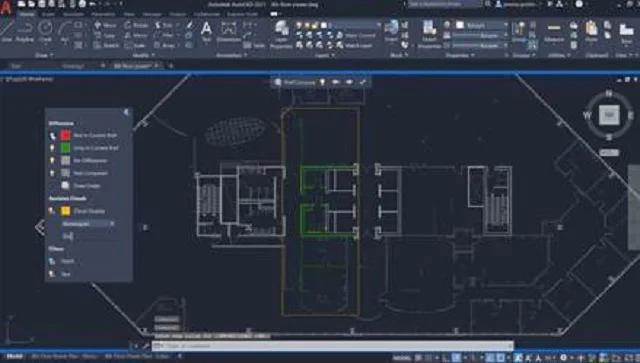640x363 pixels.
Task: Open the WCS dropdown below ViewCube
Action: pos(609,153)
